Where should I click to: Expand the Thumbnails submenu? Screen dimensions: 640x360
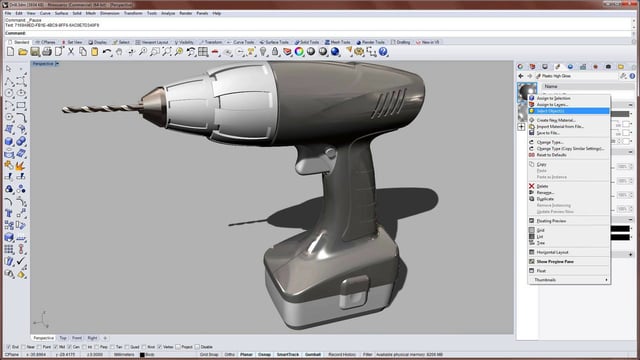click(x=569, y=280)
